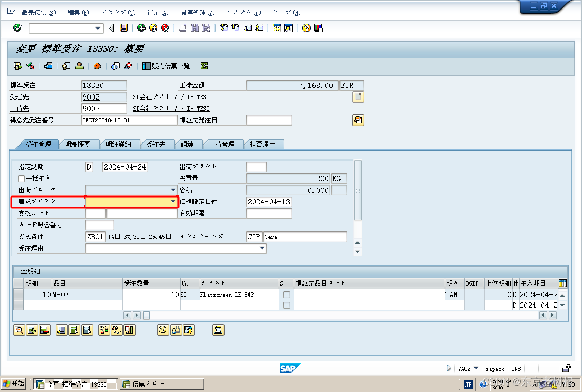Open the 出荷ブロック dropdown
582x392 pixels.
click(x=173, y=190)
